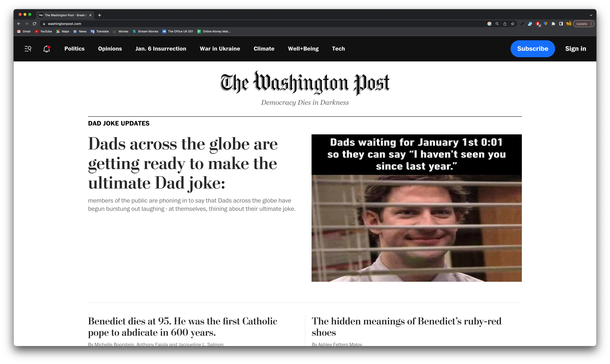Image resolution: width=610 pixels, height=364 pixels.
Task: Open the sections hamburger search menu icon
Action: tap(28, 49)
